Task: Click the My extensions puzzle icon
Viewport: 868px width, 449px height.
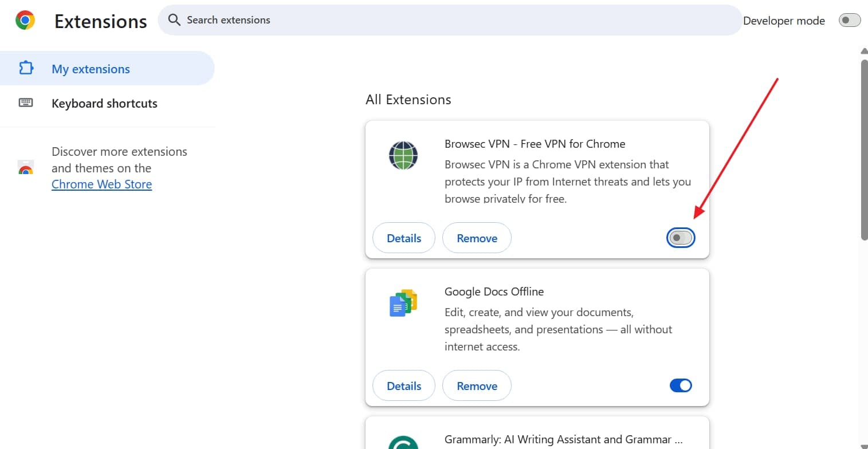Action: pyautogui.click(x=26, y=68)
